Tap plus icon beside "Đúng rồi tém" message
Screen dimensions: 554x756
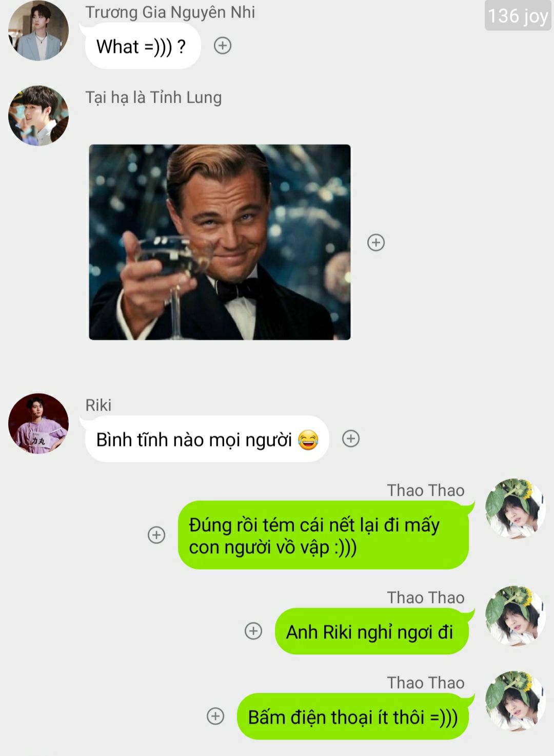(156, 535)
